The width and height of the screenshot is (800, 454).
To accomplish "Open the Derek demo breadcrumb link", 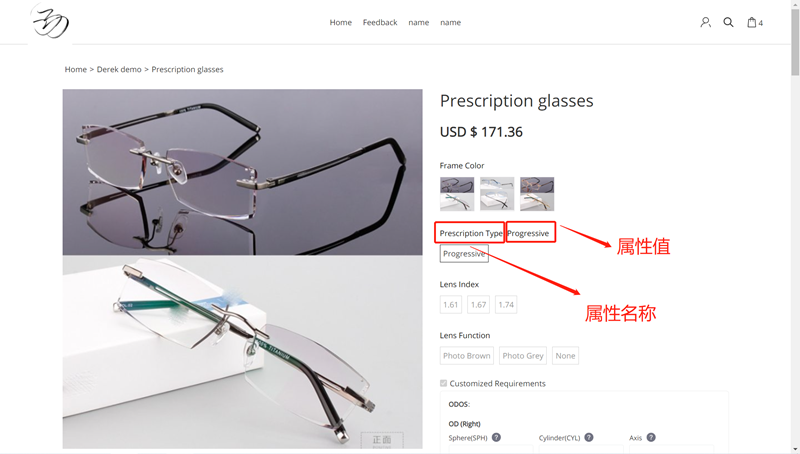I will click(x=119, y=69).
